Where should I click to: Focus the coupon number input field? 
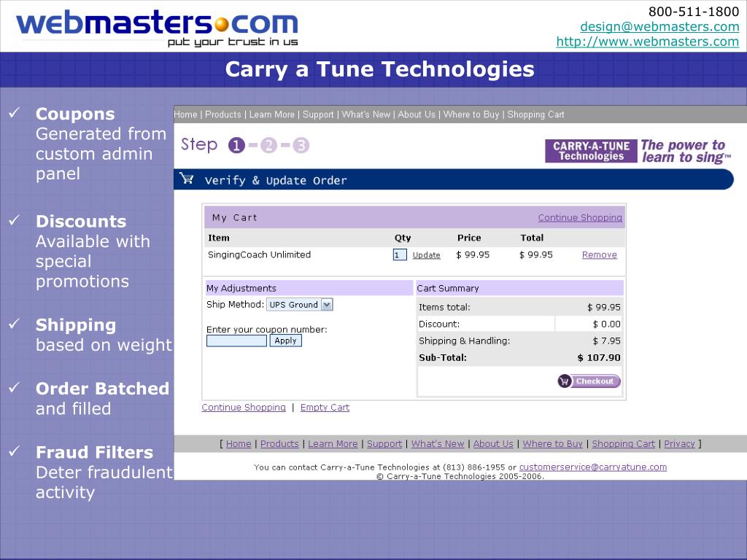click(x=237, y=341)
